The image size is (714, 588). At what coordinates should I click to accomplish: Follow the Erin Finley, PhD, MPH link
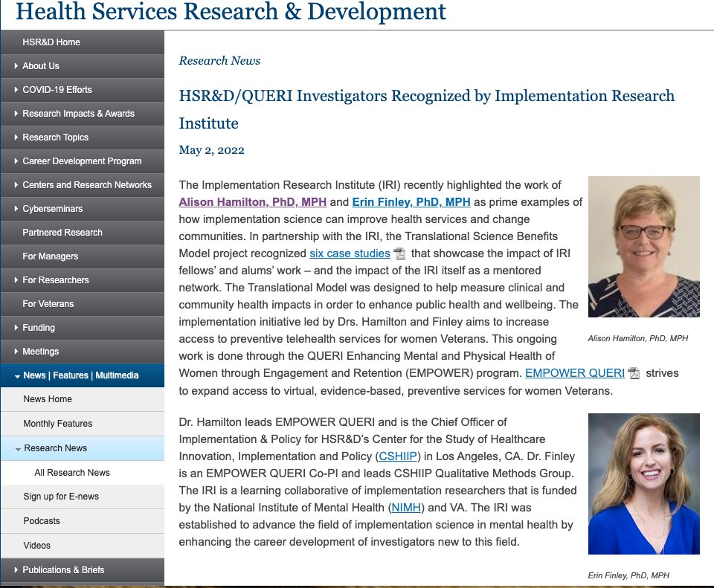coord(411,202)
